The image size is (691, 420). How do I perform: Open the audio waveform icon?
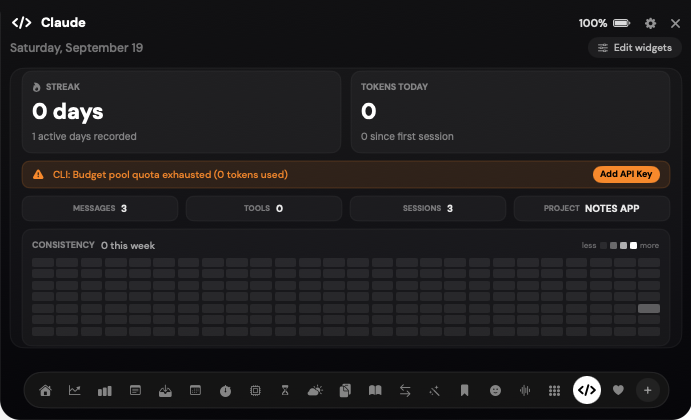[525, 390]
